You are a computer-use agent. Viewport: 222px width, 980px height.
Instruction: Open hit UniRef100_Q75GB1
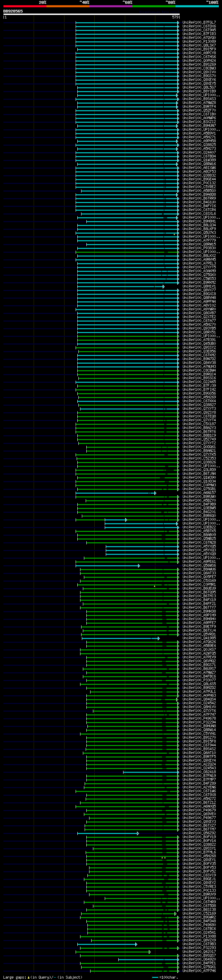(x=199, y=489)
